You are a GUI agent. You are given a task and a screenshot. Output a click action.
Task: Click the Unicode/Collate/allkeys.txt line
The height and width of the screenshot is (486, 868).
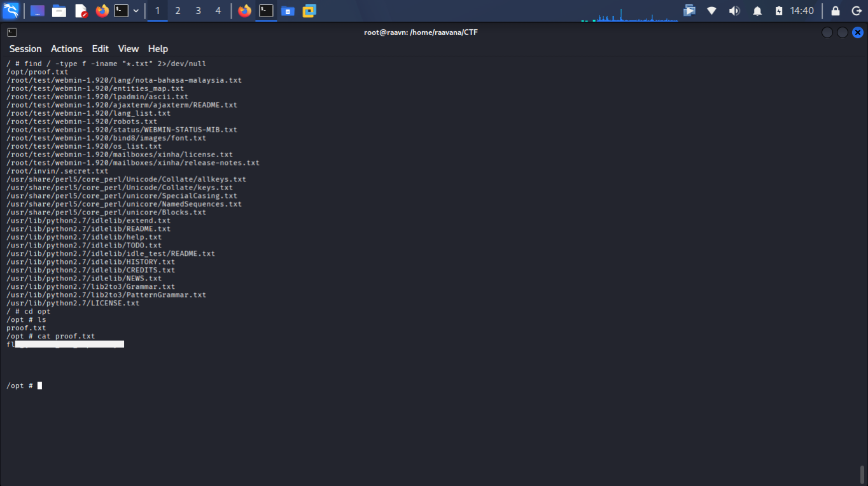click(126, 179)
